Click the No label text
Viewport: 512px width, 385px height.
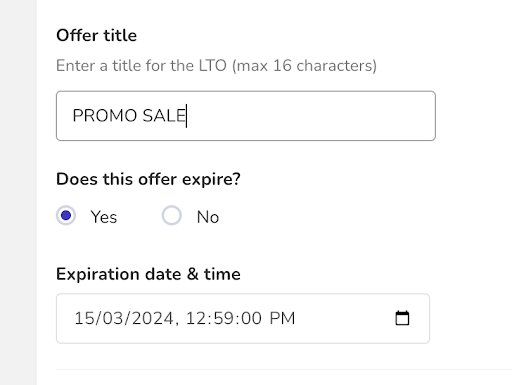(x=208, y=217)
